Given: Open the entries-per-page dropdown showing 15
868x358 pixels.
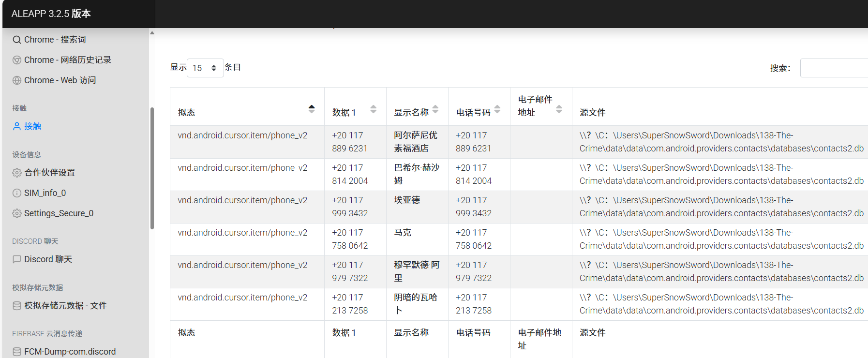Looking at the screenshot, I should pyautogui.click(x=205, y=68).
